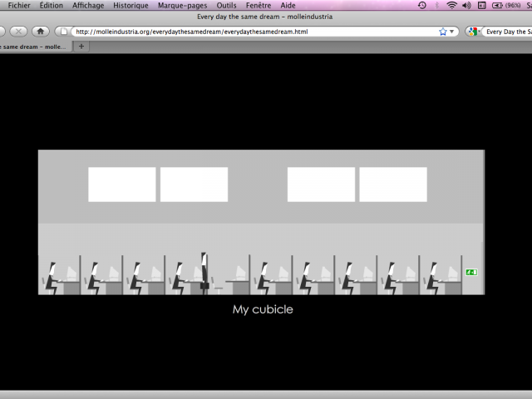Open a new tab with plus button

click(x=81, y=47)
